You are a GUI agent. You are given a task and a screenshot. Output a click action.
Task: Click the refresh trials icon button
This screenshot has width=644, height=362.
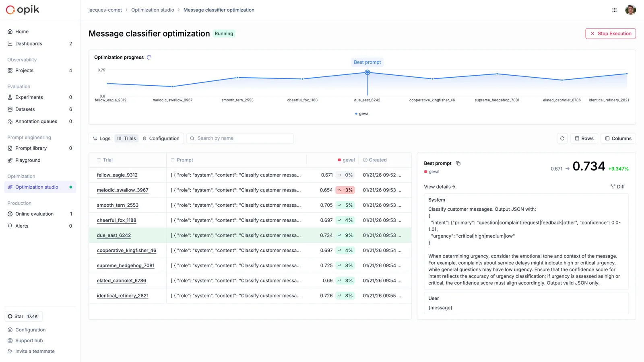562,138
